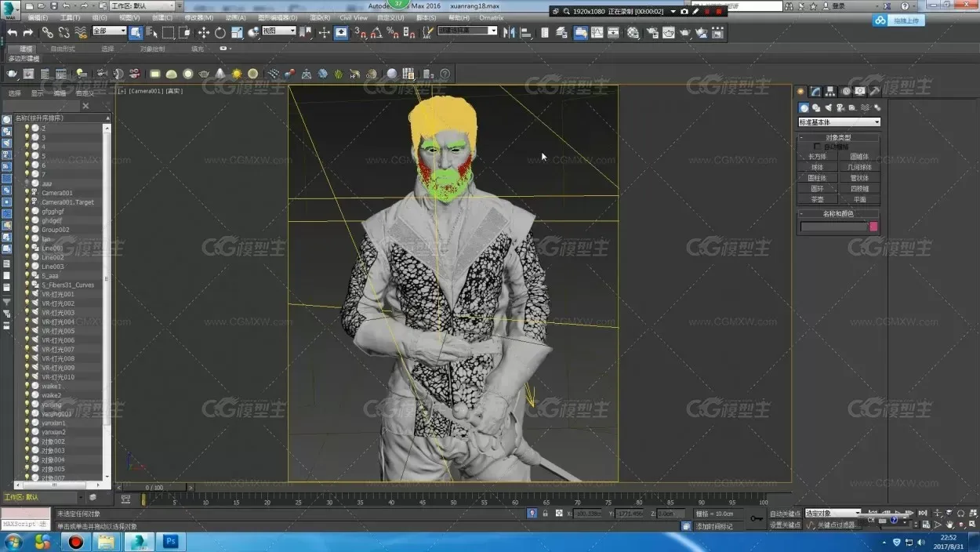Select S_Fibers31_Curves in scene explorer
The image size is (980, 552).
pos(67,285)
